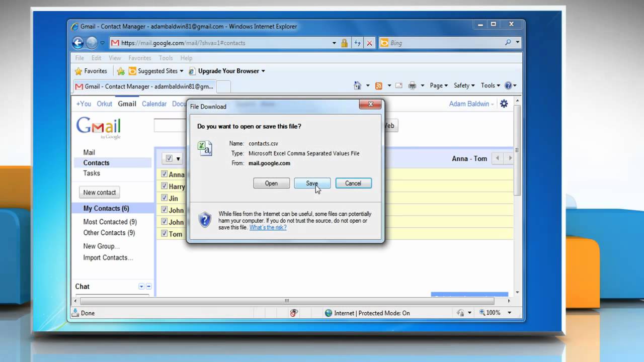
Task: Click in the Bing search box
Action: click(x=445, y=43)
